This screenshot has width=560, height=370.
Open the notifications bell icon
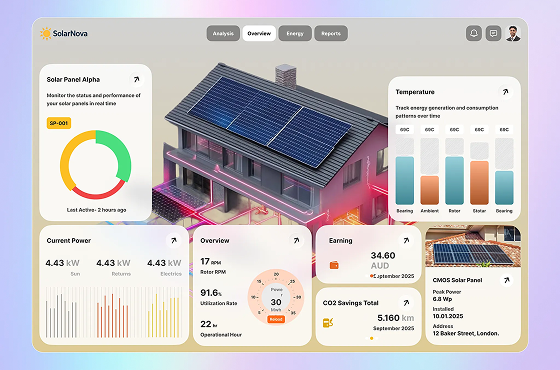click(x=474, y=33)
